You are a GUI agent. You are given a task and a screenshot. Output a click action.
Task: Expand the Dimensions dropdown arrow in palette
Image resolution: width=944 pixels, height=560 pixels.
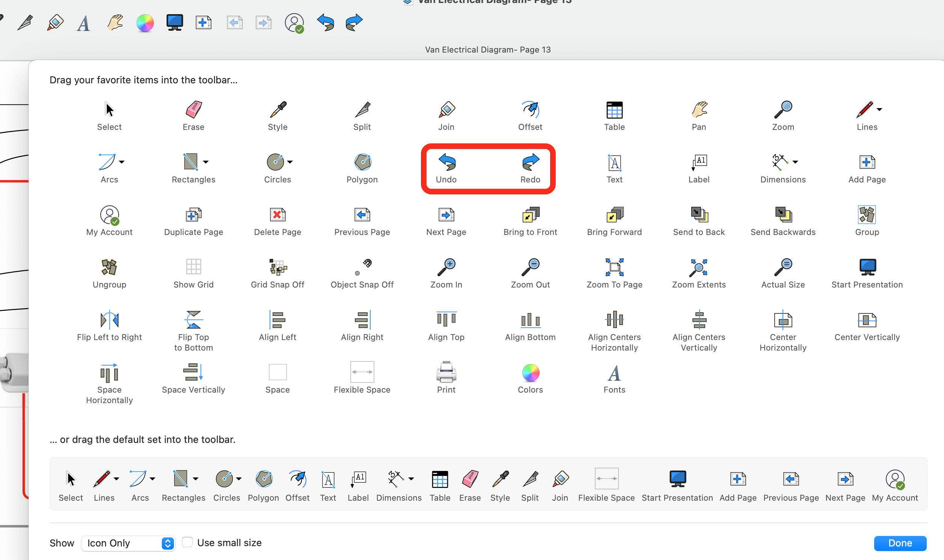[x=795, y=162]
